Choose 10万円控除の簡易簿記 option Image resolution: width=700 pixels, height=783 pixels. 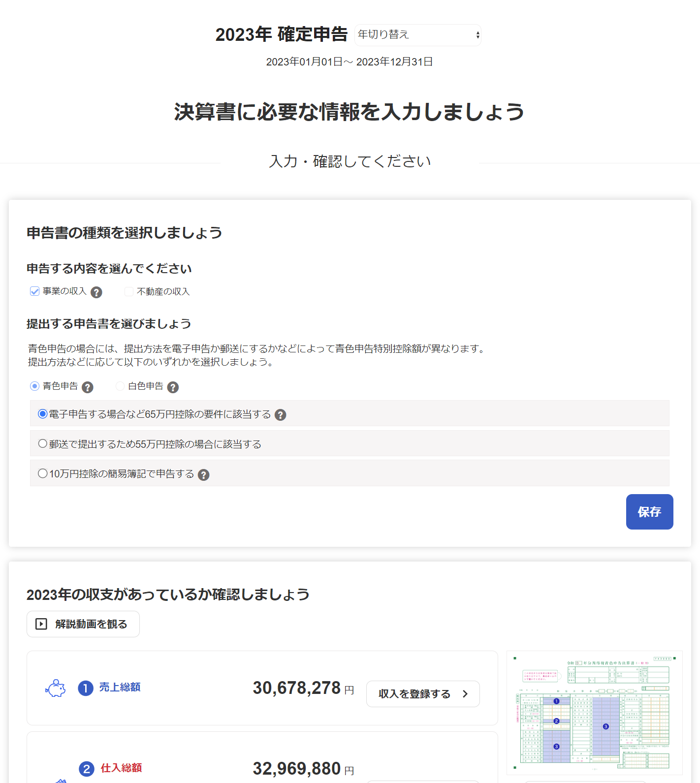tap(43, 473)
